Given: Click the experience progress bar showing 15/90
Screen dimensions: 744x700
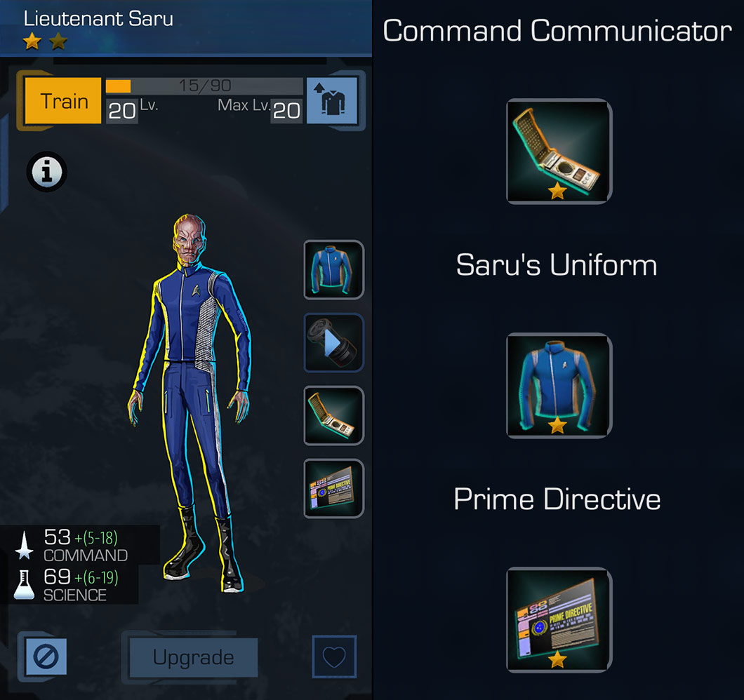Looking at the screenshot, I should pos(204,86).
